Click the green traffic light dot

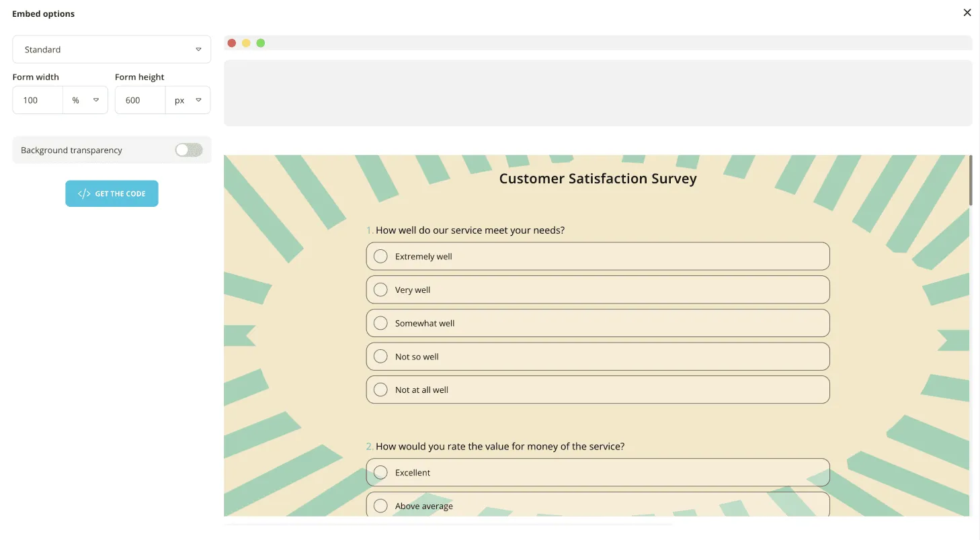[x=261, y=42]
